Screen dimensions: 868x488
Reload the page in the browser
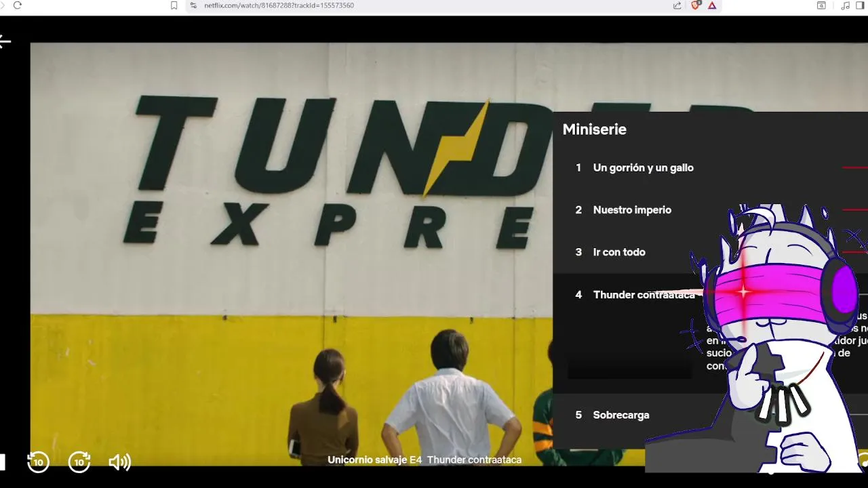(x=18, y=5)
